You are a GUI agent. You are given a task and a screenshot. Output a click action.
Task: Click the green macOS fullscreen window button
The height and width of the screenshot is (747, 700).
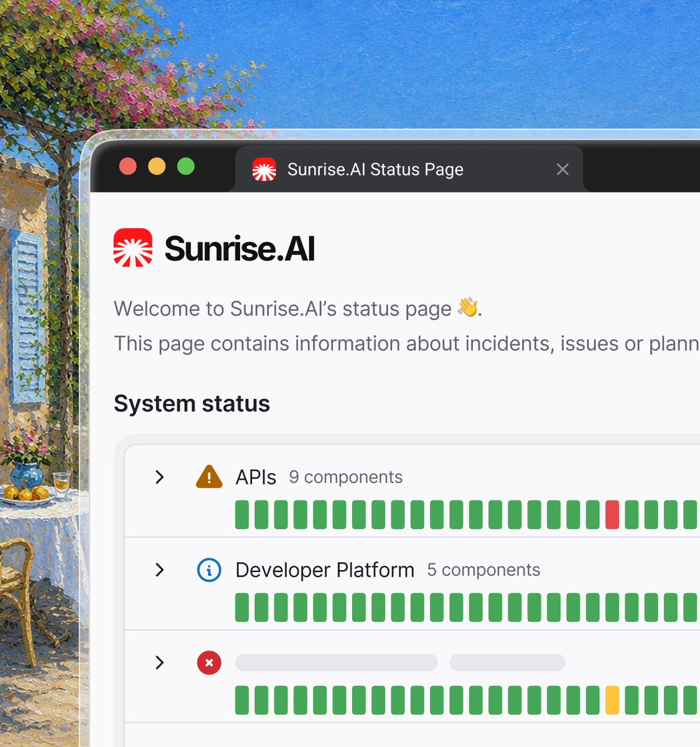tap(186, 166)
